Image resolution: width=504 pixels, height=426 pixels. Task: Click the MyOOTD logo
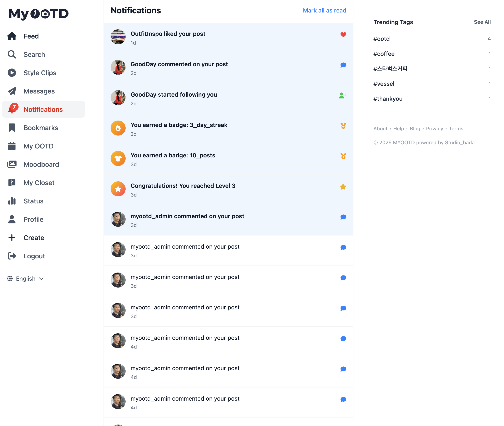[x=39, y=14]
